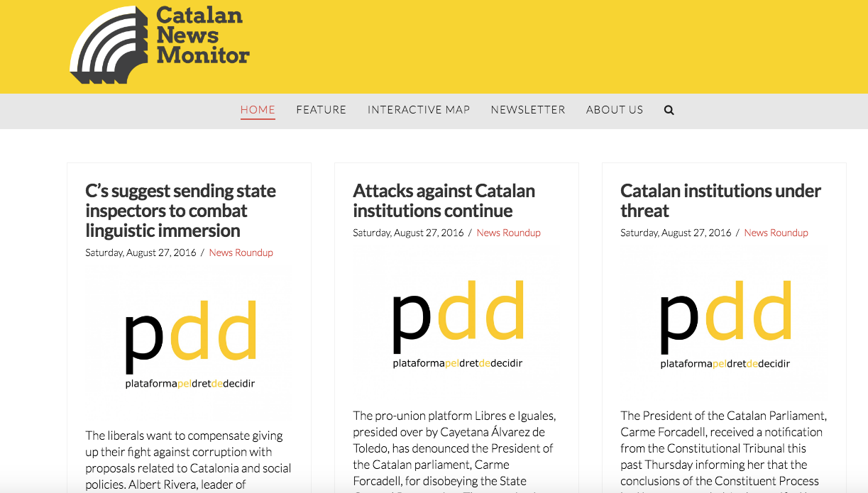Screen dimensions: 868x493
Task: Read 'Catalan institutions under threat' article
Action: (x=720, y=201)
